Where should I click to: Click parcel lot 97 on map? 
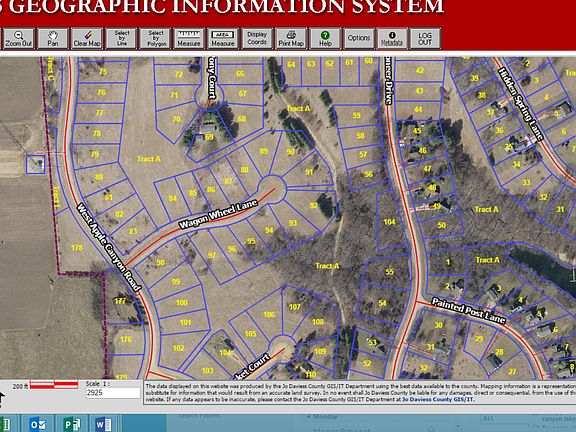[212, 255]
